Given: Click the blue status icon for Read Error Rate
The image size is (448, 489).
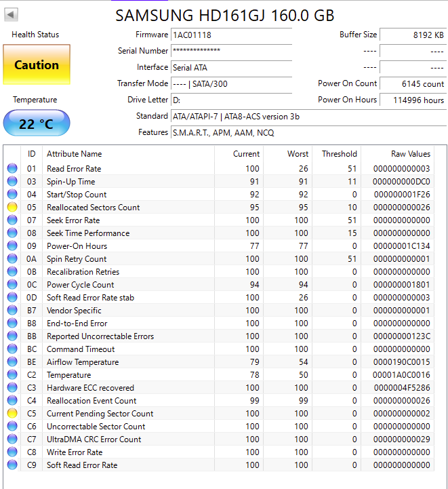Looking at the screenshot, I should coord(12,168).
